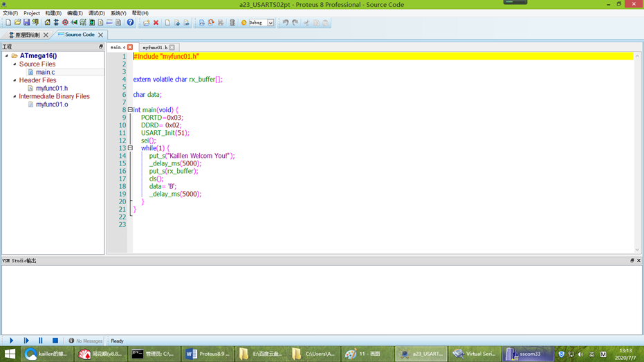The width and height of the screenshot is (644, 362).
Task: Select the main.c editor tab
Action: coord(118,47)
